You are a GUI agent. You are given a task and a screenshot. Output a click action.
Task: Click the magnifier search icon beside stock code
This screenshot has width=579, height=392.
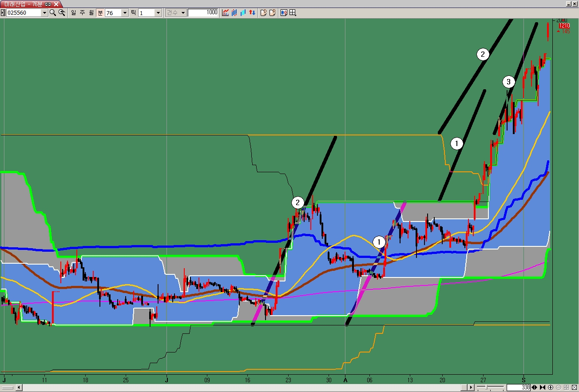pos(53,13)
